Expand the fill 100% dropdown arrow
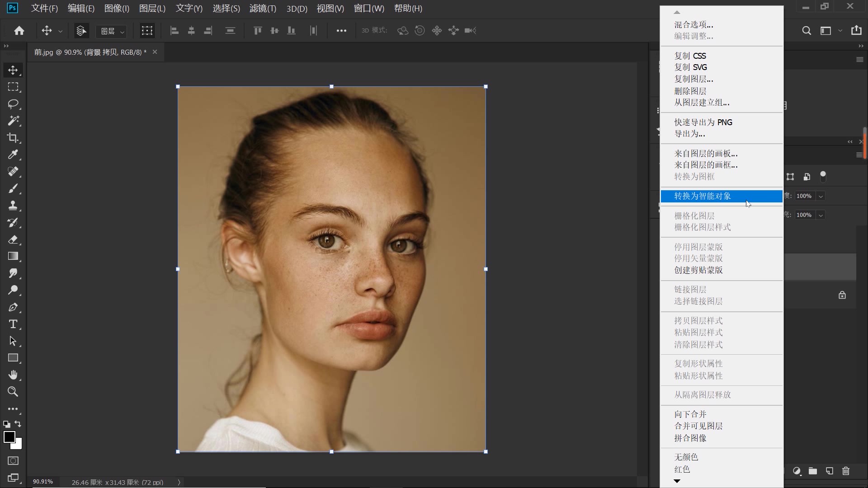 (821, 215)
